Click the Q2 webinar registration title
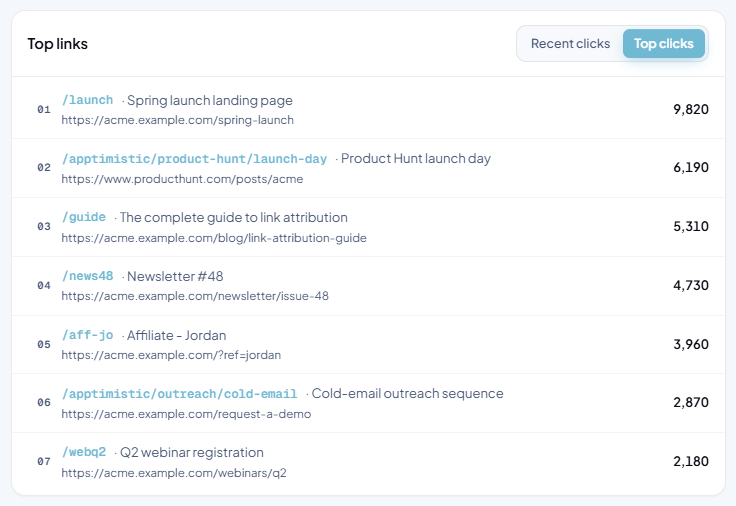Image resolution: width=736 pixels, height=506 pixels. [x=192, y=452]
